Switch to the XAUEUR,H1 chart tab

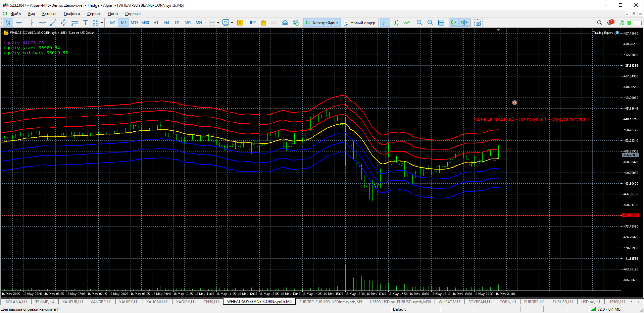(72, 302)
